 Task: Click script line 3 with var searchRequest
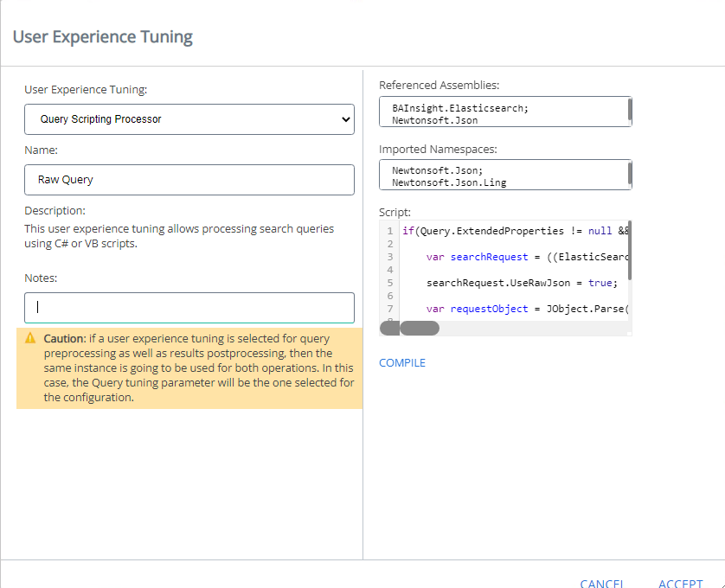pos(527,257)
